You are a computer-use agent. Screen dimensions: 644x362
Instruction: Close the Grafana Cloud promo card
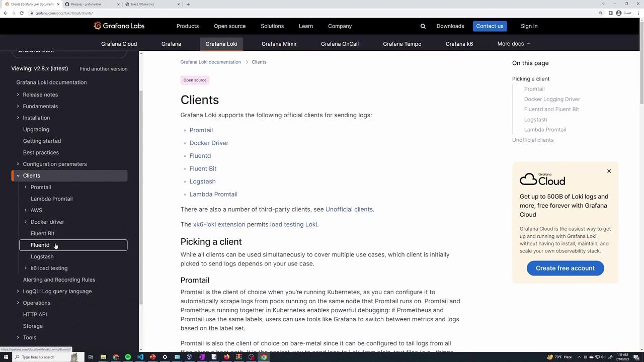(x=609, y=171)
